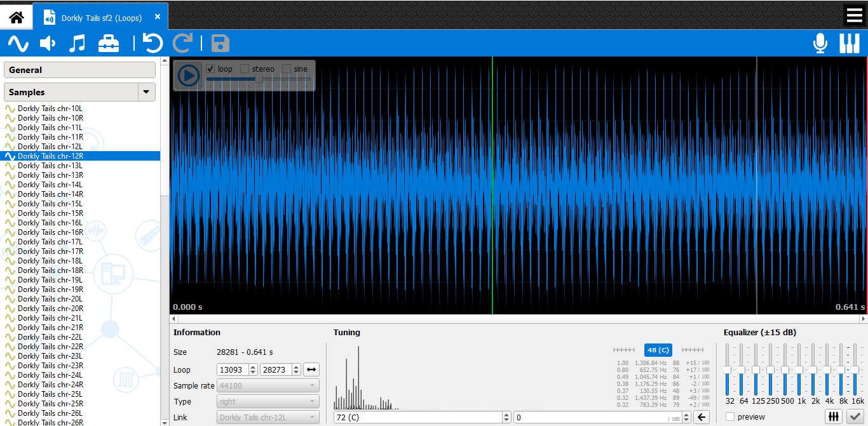This screenshot has height=426, width=868.
Task: Click the speaker instruments toolbar icon
Action: [48, 44]
